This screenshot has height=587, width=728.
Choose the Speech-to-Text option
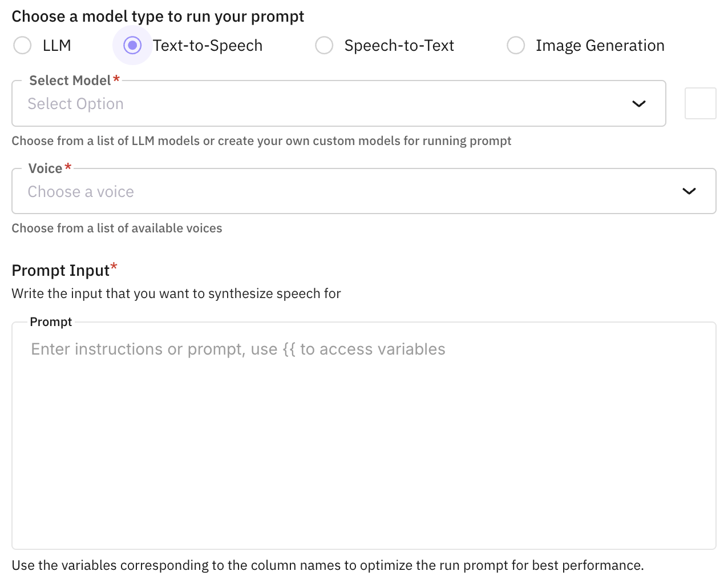324,45
